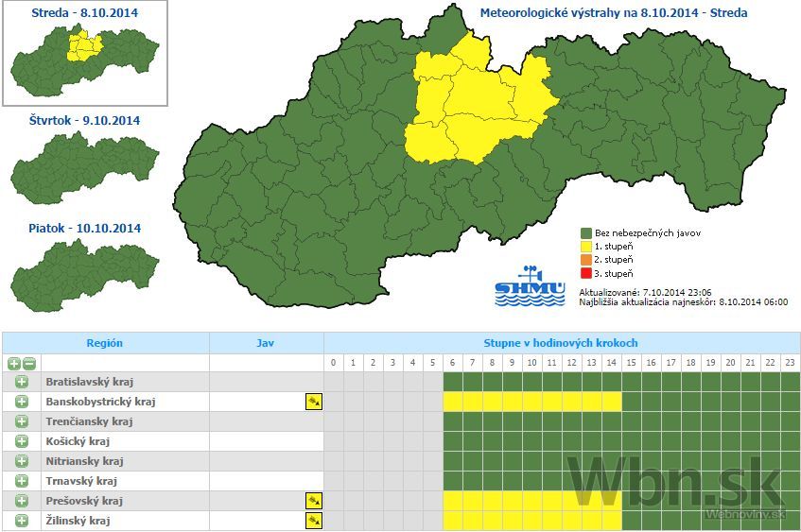This screenshot has height=532, width=801.
Task: Click the Žilinský kraj yellow warning icon
Action: [x=314, y=521]
